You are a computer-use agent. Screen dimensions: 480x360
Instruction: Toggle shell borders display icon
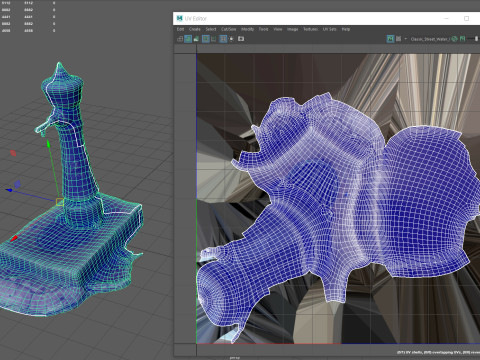[x=214, y=39]
